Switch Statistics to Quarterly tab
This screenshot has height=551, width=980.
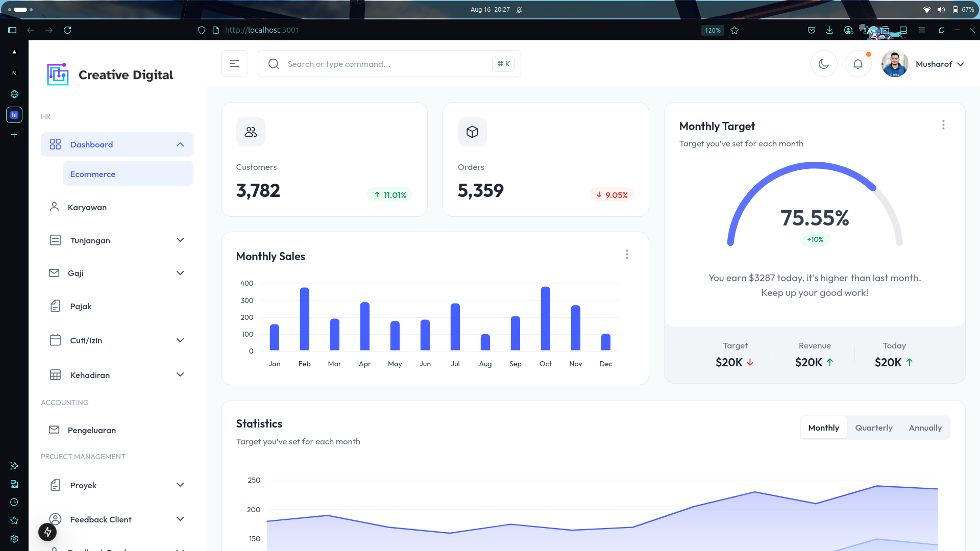874,428
